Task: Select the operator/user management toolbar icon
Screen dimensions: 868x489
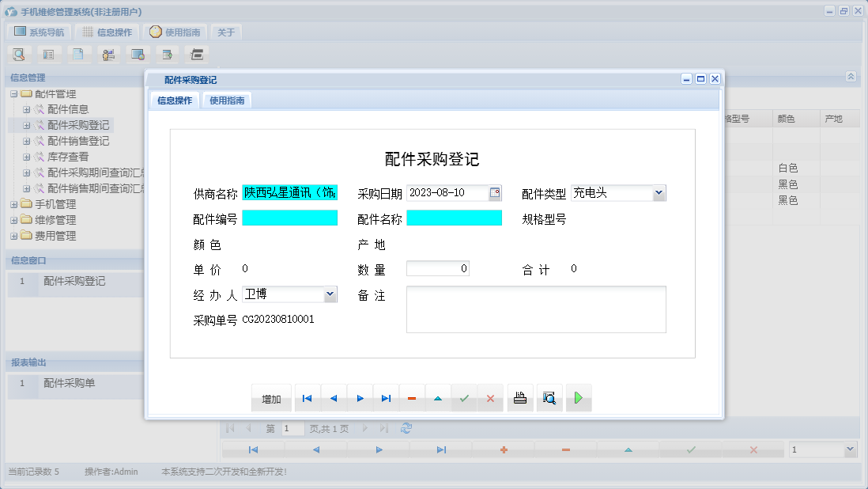Action: point(108,54)
